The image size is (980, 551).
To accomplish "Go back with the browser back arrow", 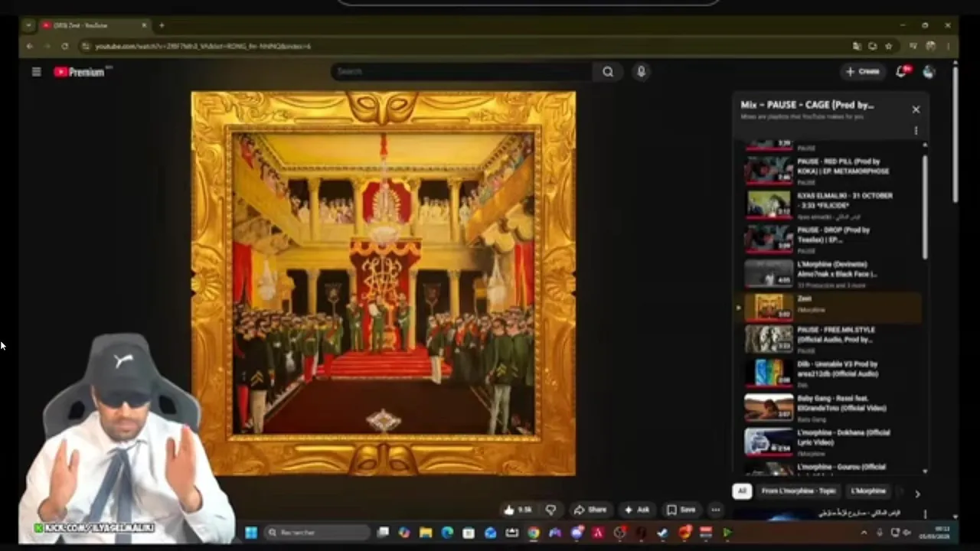I will click(29, 46).
